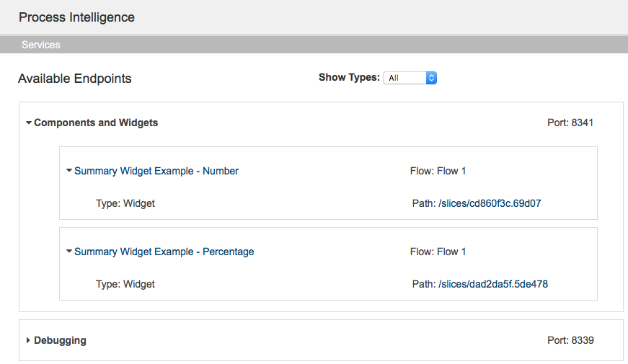Open the Show Types dropdown
This screenshot has height=364, width=628.
coord(410,78)
